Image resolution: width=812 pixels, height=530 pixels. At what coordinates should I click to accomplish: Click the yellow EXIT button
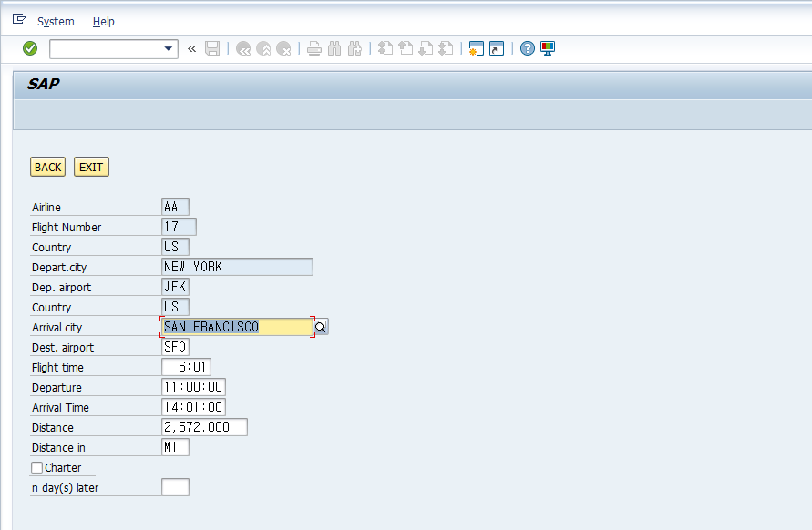pyautogui.click(x=91, y=167)
